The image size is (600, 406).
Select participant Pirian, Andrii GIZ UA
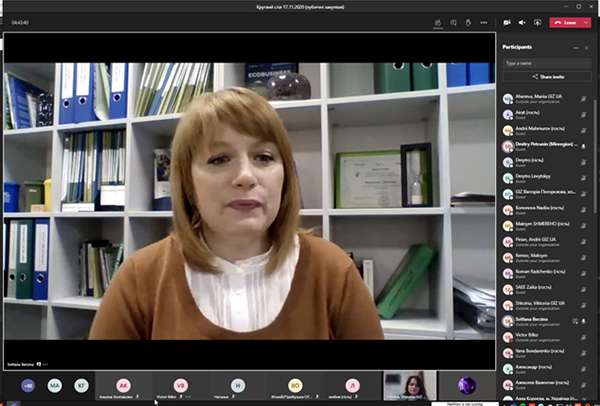click(546, 242)
